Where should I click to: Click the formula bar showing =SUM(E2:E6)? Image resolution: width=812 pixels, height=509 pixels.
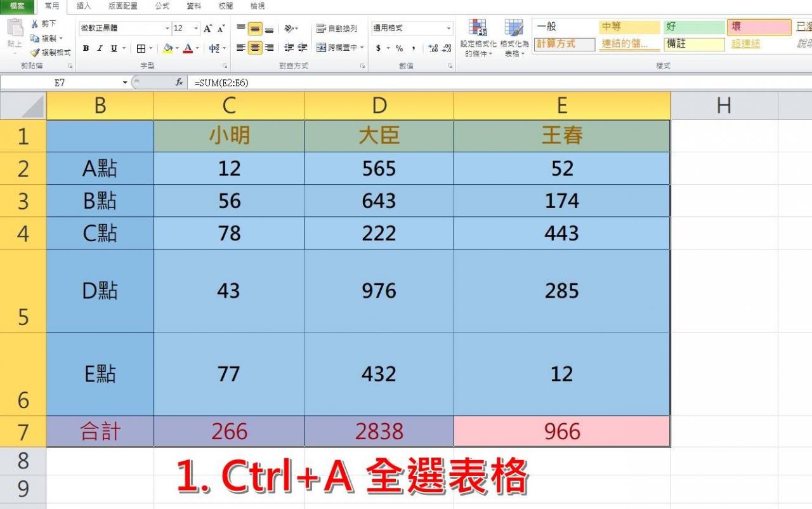[501, 83]
